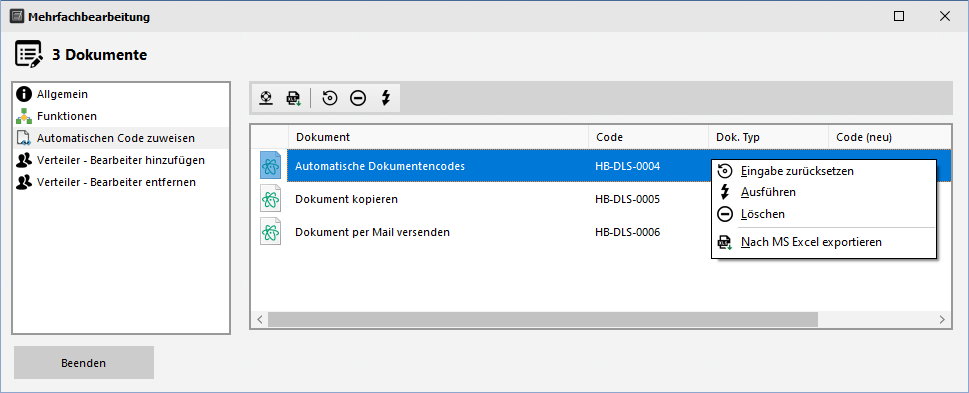Click code cell HB-DLS-0006
The height and width of the screenshot is (393, 969).
pos(628,232)
